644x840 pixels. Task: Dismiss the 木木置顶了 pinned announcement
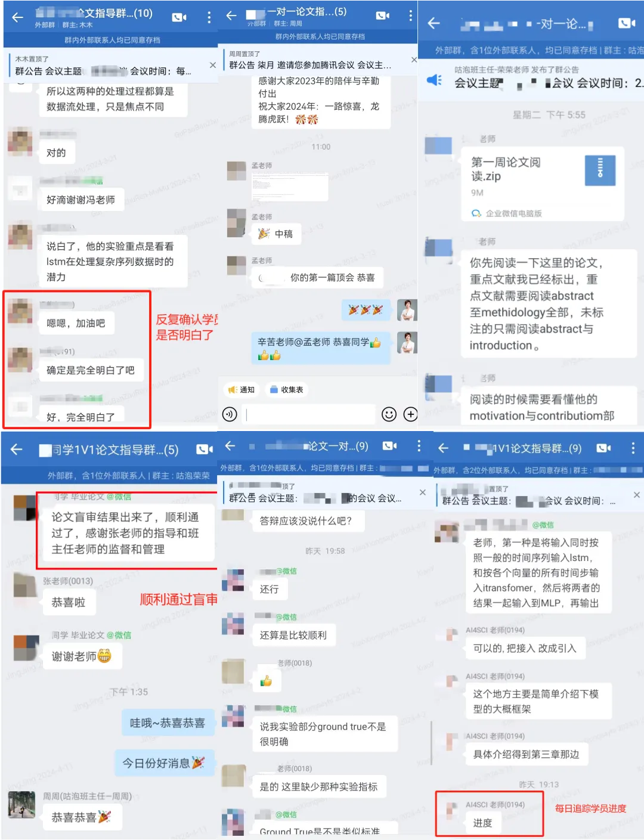[x=213, y=65]
